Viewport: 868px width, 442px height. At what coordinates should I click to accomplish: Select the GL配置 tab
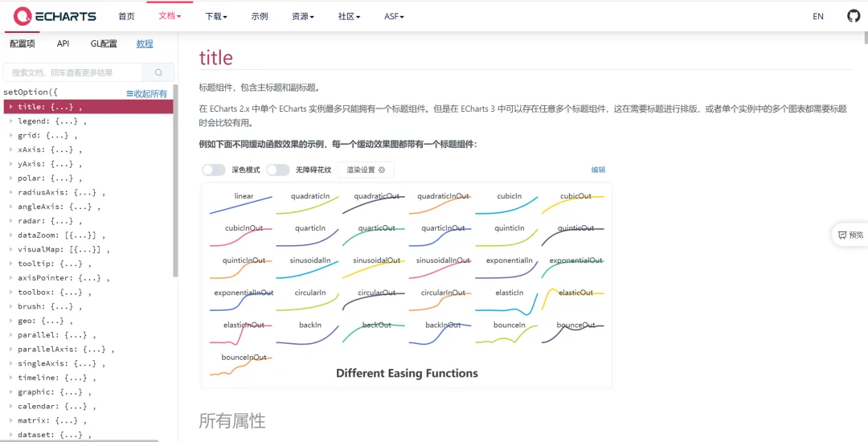coord(103,44)
